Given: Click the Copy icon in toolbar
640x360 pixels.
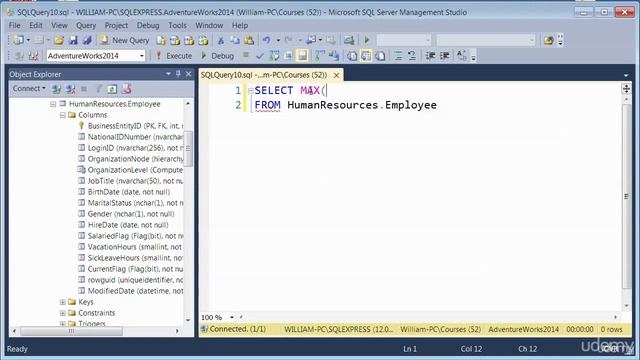Looking at the screenshot, I should coord(235,40).
